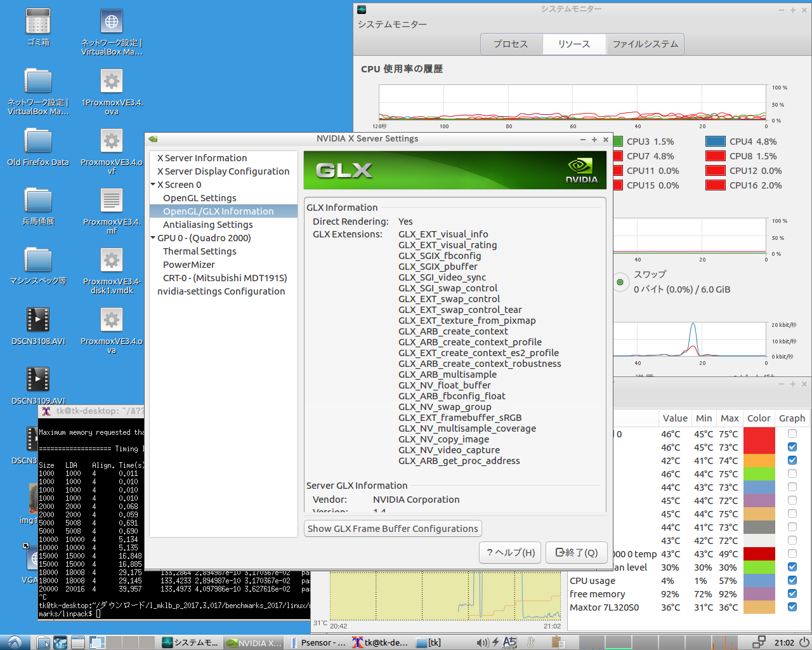The image size is (812, 650).
Task: Click the clipboard icon in system tray
Action: click(558, 642)
